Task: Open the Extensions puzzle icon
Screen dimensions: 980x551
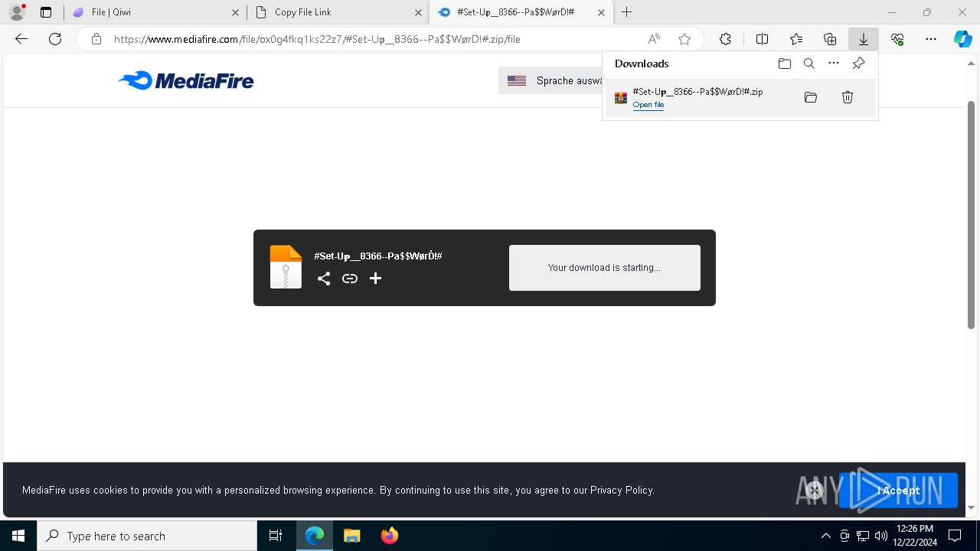Action: point(725,39)
